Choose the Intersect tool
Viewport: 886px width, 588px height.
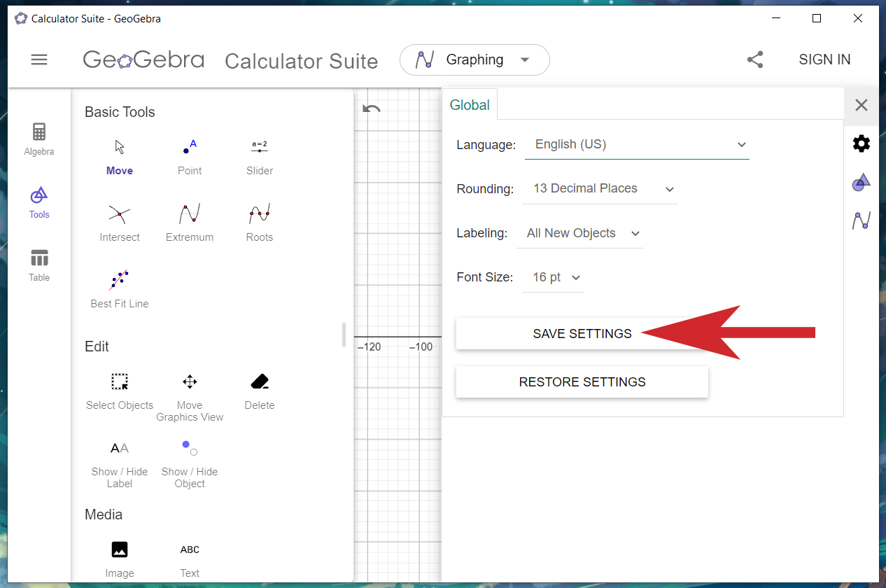pos(120,223)
